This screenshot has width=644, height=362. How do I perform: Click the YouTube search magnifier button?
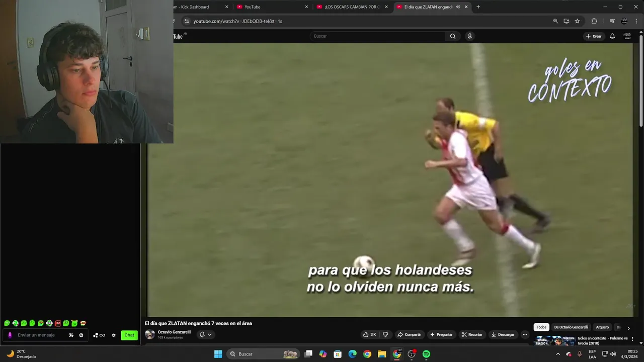pos(453,36)
